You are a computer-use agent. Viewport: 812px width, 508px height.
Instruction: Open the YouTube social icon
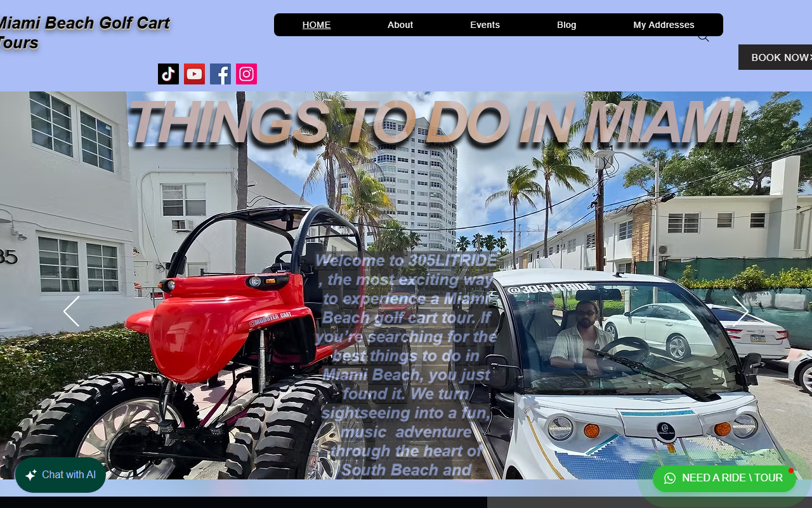(x=194, y=74)
